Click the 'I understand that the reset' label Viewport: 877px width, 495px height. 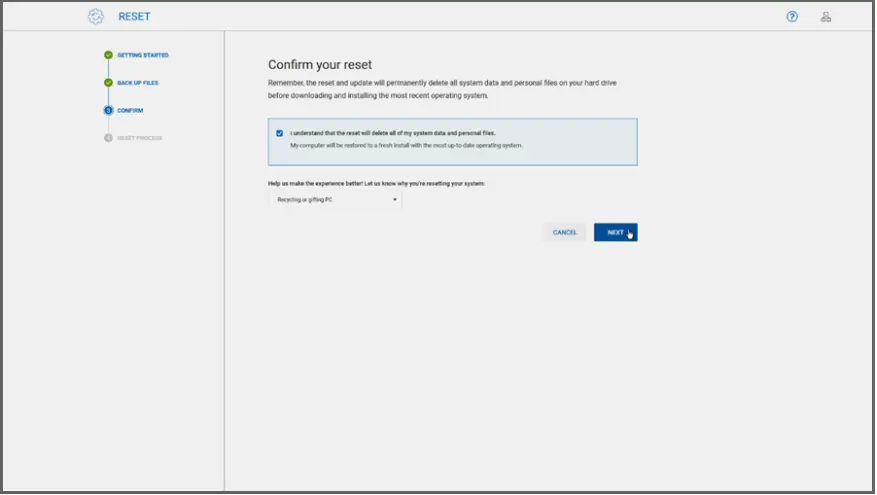tap(392, 133)
